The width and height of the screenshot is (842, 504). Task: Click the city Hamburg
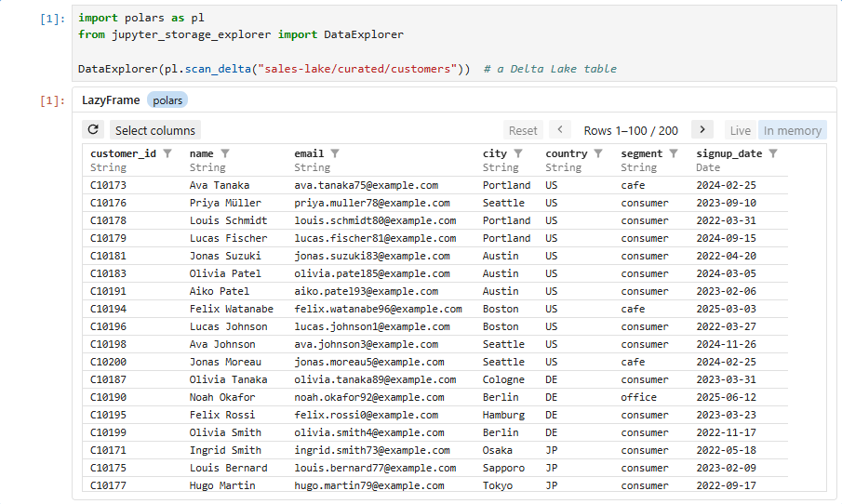(503, 415)
